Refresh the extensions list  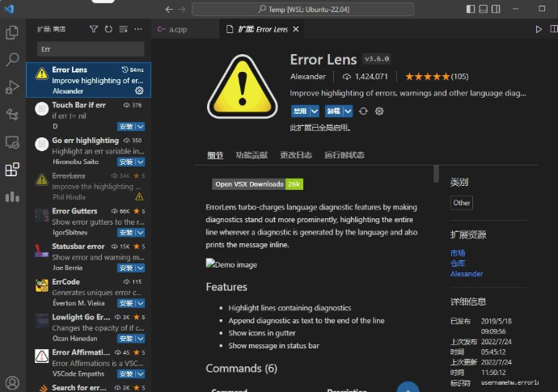pos(108,29)
